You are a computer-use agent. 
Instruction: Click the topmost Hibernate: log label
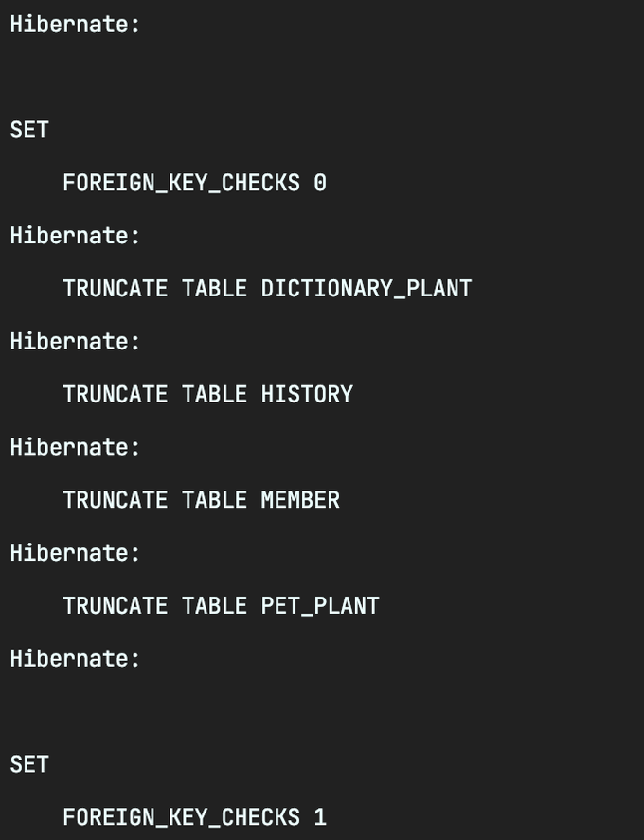click(x=75, y=24)
